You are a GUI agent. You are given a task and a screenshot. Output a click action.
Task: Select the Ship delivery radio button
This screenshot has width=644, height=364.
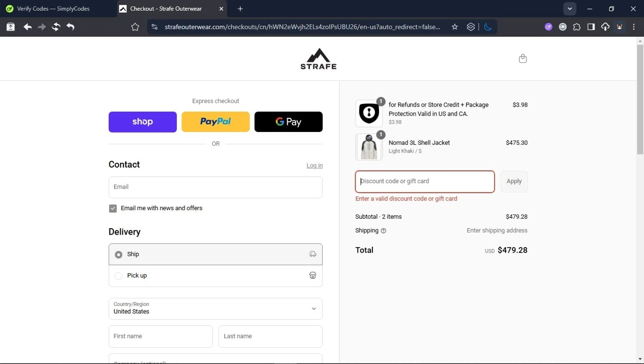coord(118,255)
